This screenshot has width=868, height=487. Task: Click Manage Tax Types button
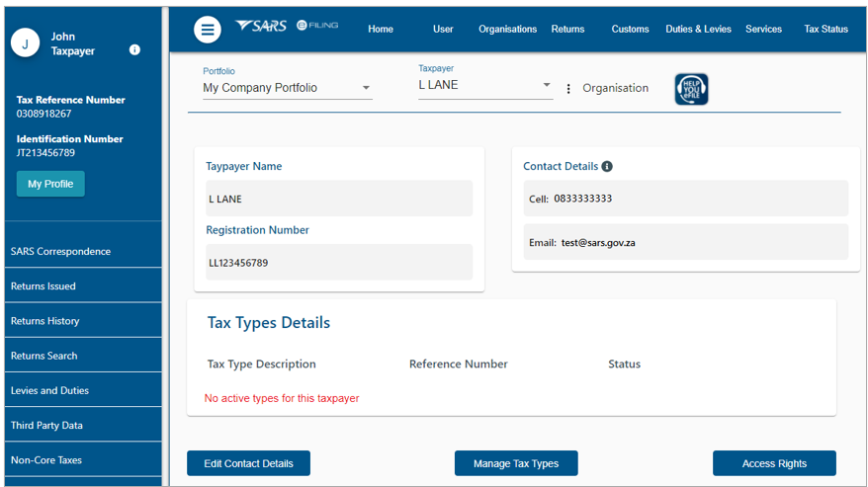pos(516,463)
